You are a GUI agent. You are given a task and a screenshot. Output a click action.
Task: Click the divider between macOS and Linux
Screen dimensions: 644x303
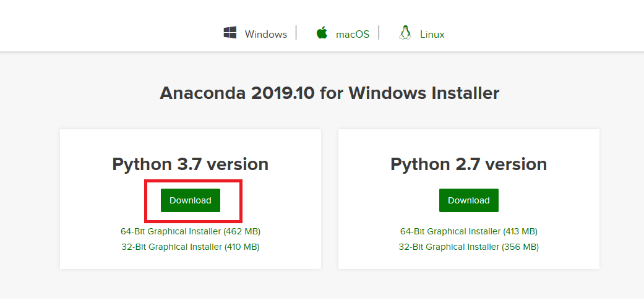tap(379, 32)
